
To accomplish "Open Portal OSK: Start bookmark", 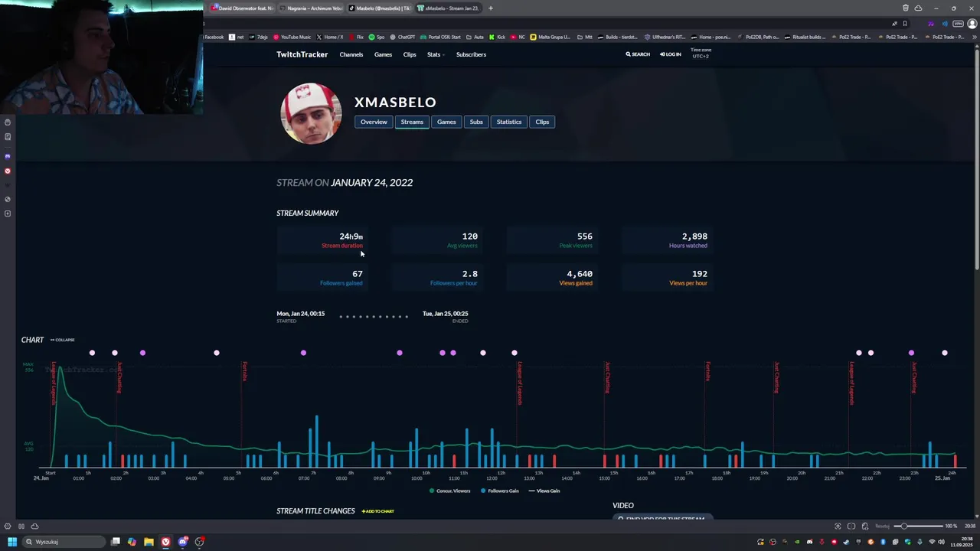I will [x=441, y=37].
